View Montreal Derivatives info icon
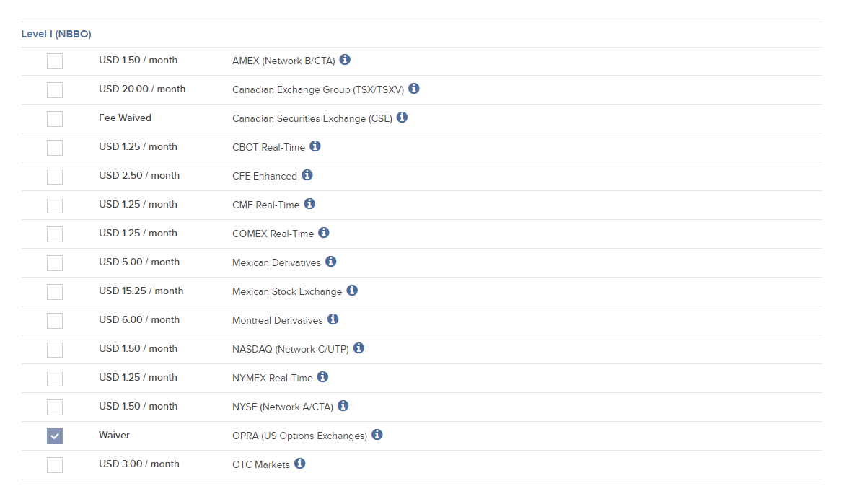This screenshot has height=504, width=862. 333,319
